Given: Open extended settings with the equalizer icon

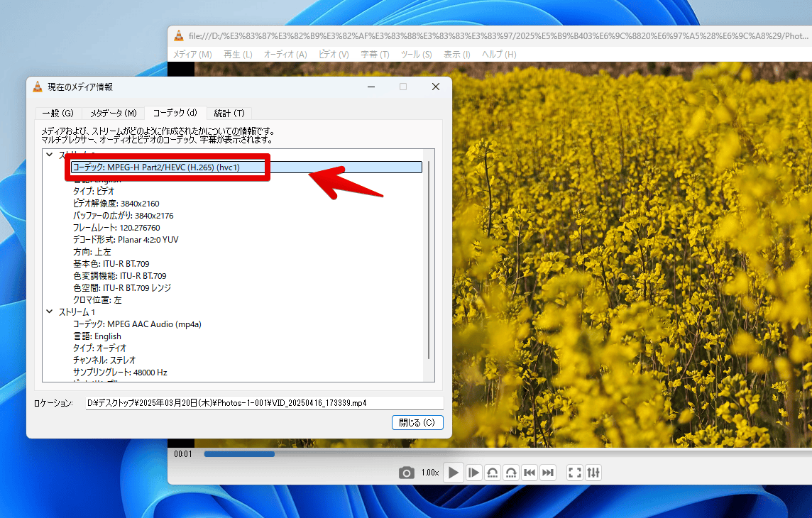Looking at the screenshot, I should tap(593, 473).
